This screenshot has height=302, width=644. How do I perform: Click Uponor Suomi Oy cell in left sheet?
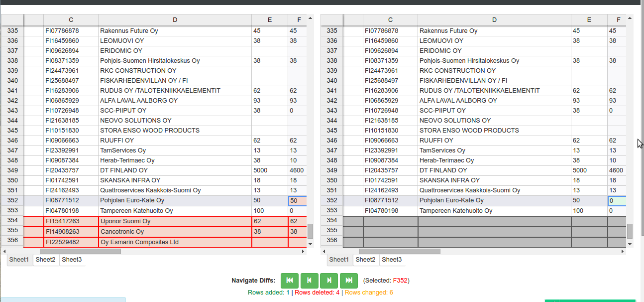click(x=175, y=221)
